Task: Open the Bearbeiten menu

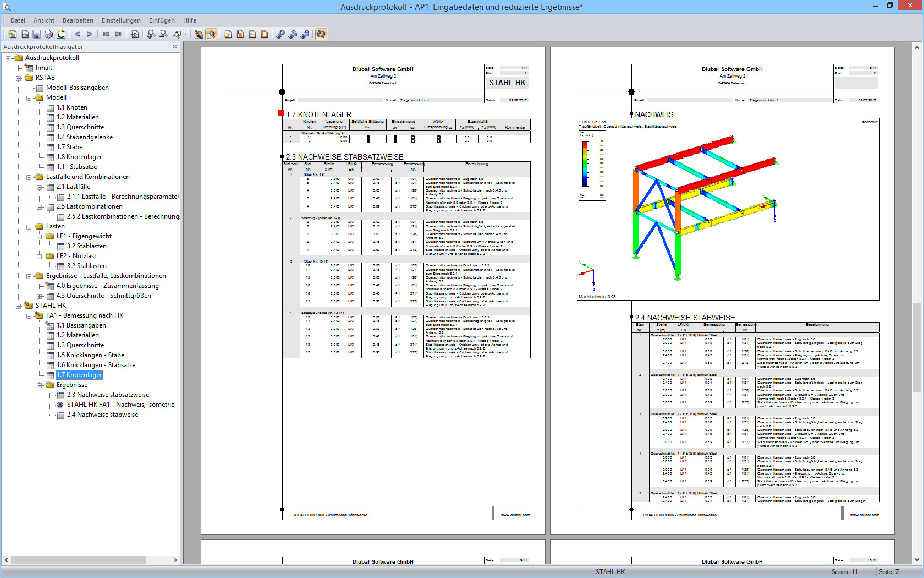Action: pyautogui.click(x=78, y=20)
